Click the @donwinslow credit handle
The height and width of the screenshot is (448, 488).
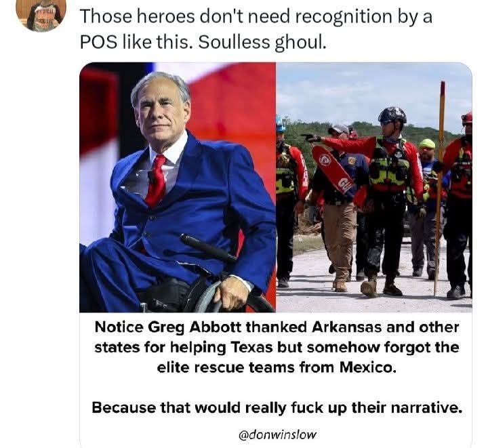(277, 434)
